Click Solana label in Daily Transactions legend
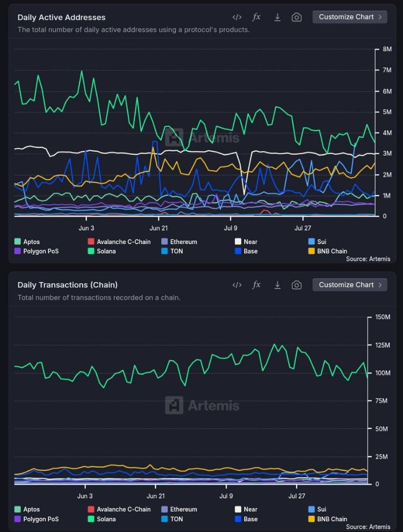The height and width of the screenshot is (532, 403). (106, 519)
